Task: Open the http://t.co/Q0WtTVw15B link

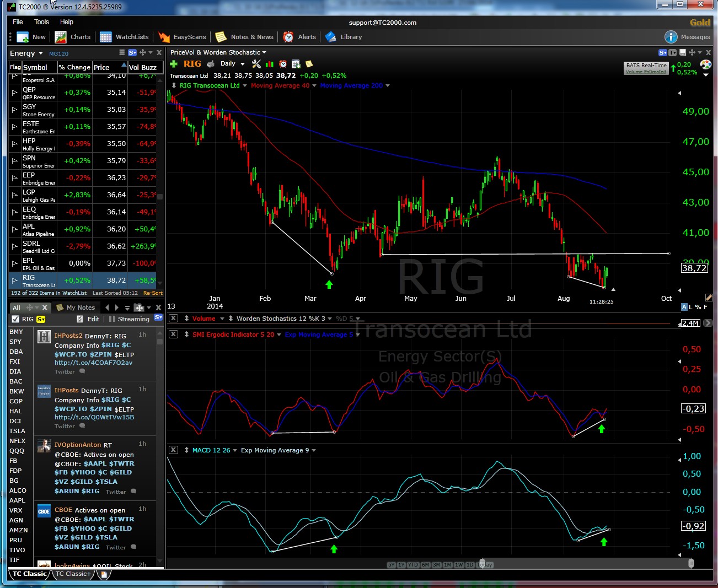Action: [x=94, y=417]
